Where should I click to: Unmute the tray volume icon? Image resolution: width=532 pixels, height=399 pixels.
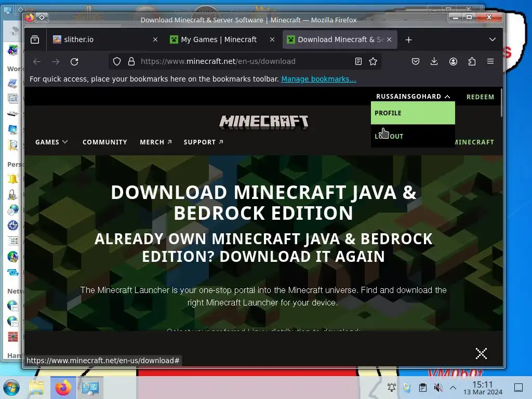[x=438, y=388]
